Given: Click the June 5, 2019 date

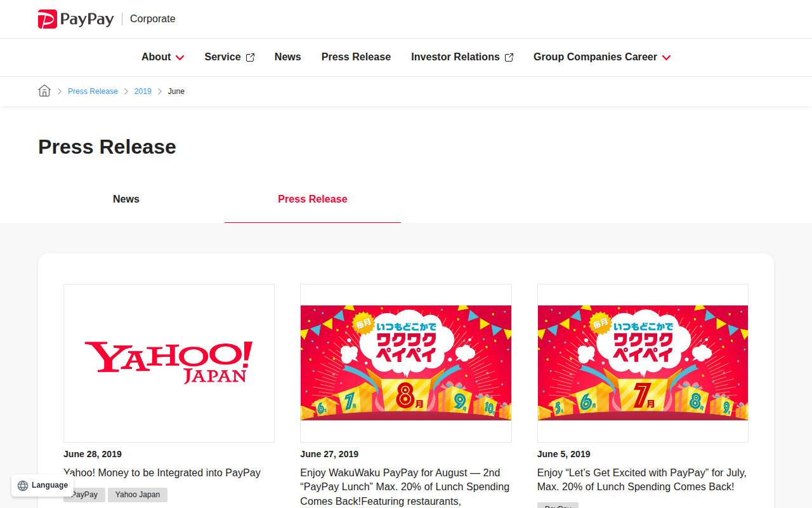Looking at the screenshot, I should click(x=564, y=454).
